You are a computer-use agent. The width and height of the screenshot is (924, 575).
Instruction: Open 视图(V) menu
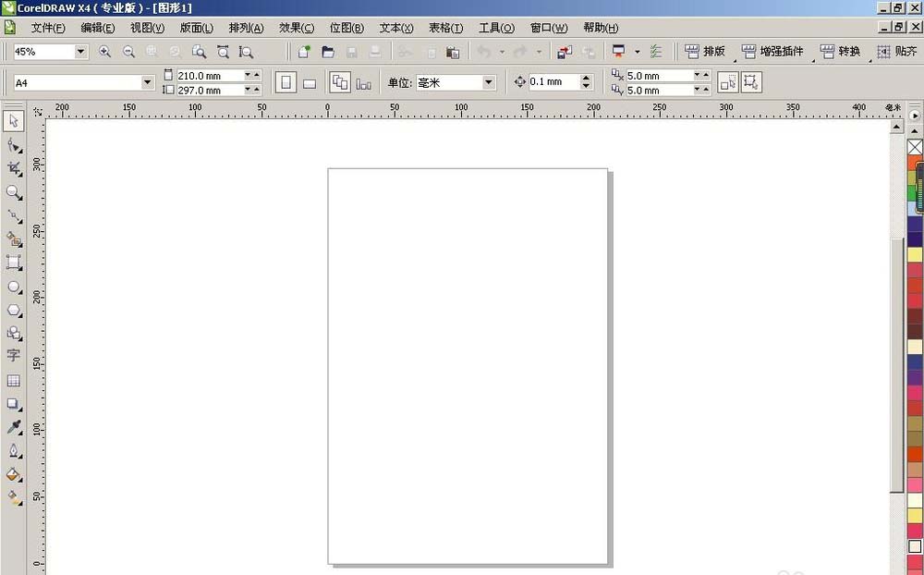(147, 28)
